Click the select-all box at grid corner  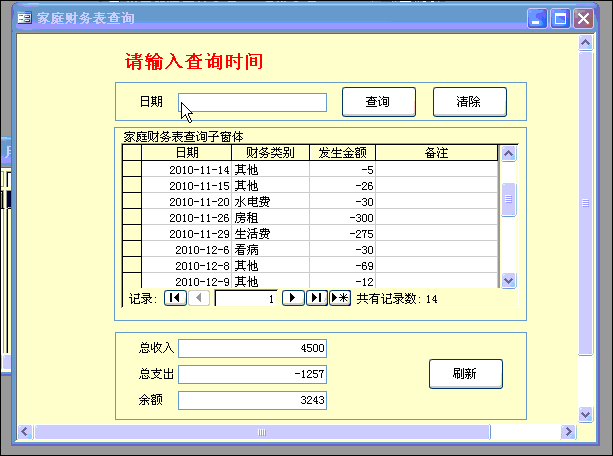(132, 153)
